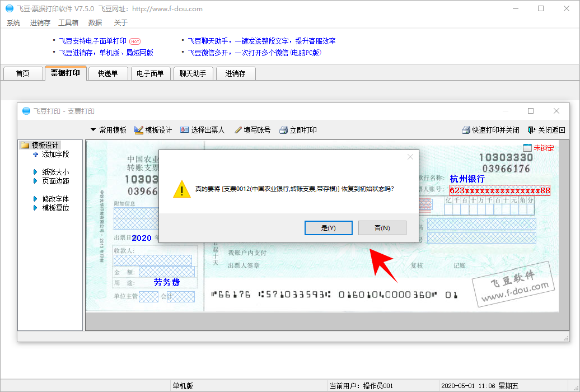Click the 收款人 hatched field on stub
The image size is (580, 392).
[x=153, y=260]
